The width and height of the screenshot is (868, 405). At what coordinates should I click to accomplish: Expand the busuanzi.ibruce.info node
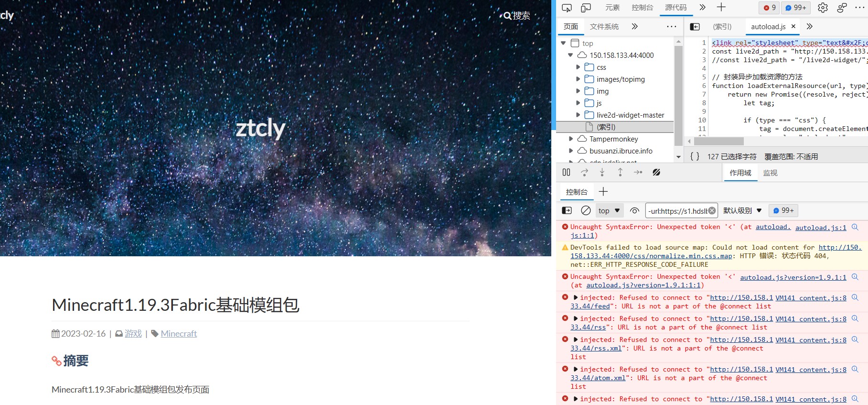[571, 151]
